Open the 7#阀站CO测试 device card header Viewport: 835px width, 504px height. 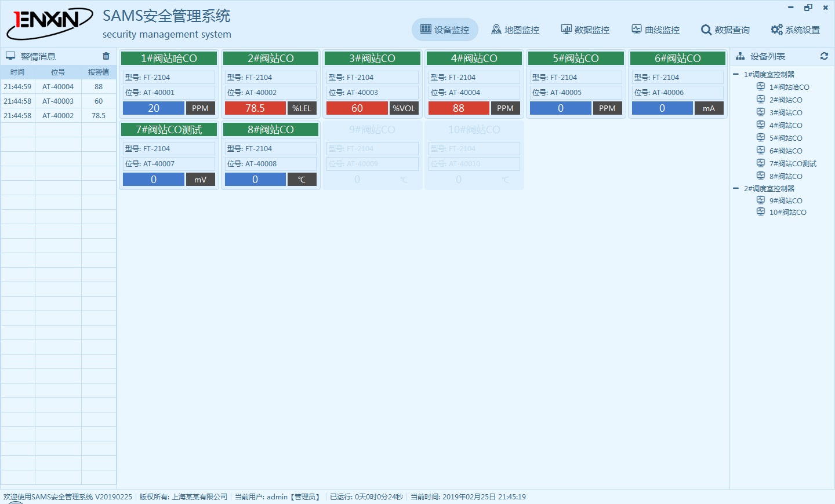click(169, 130)
